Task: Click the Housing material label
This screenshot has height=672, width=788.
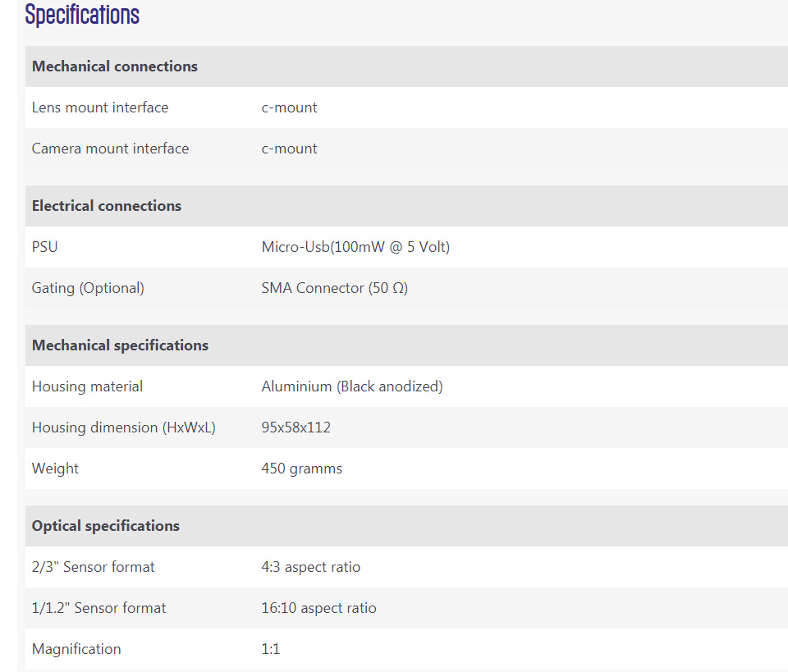Action: click(x=88, y=386)
